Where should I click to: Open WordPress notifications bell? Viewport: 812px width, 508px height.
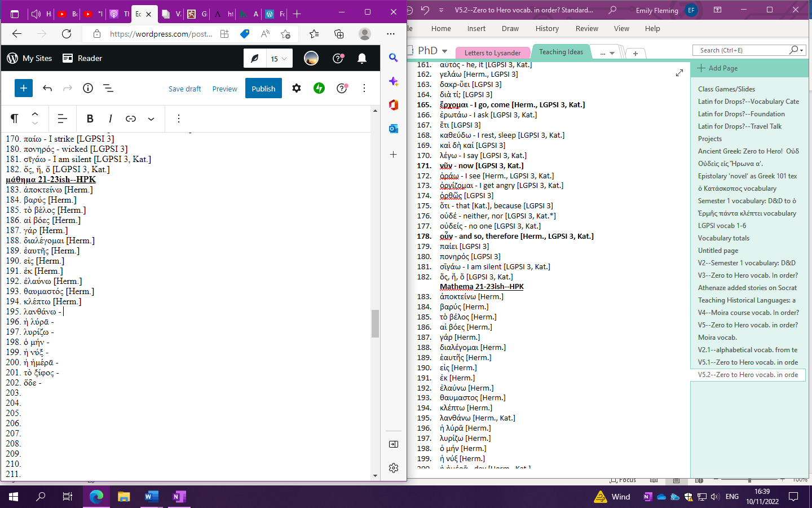pyautogui.click(x=362, y=58)
